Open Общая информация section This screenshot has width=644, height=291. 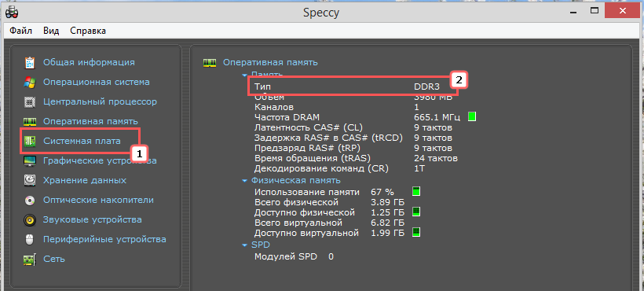click(x=89, y=62)
